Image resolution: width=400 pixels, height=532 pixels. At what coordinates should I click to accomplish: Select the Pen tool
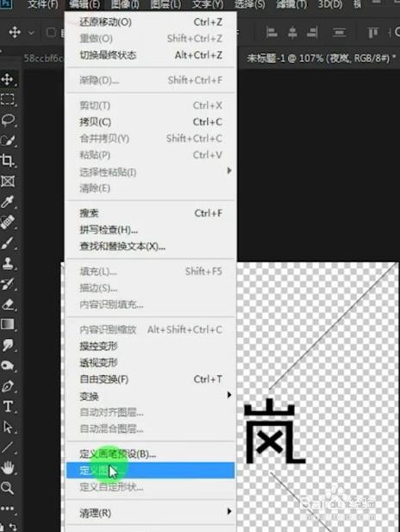8,386
